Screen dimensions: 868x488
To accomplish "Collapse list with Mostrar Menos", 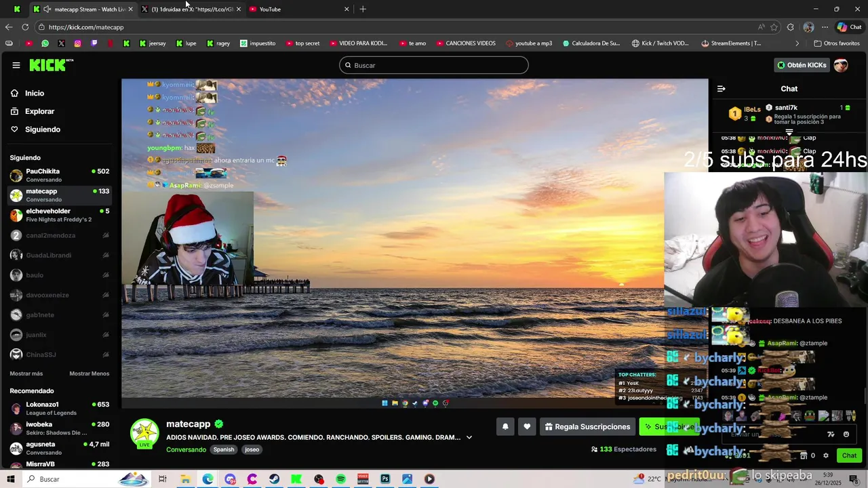I will pos(89,373).
